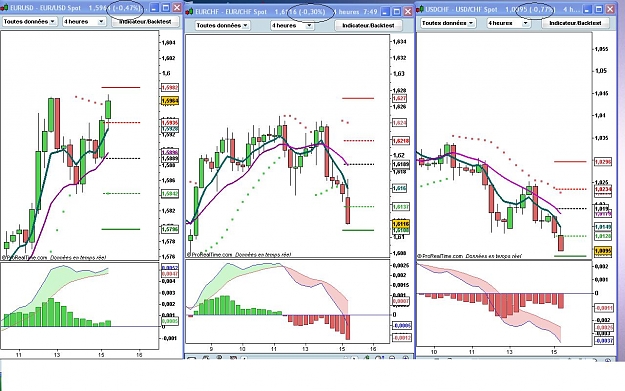Select label 1,6189 on EURCHF price axis
This screenshot has width=625, height=391.
click(401, 164)
